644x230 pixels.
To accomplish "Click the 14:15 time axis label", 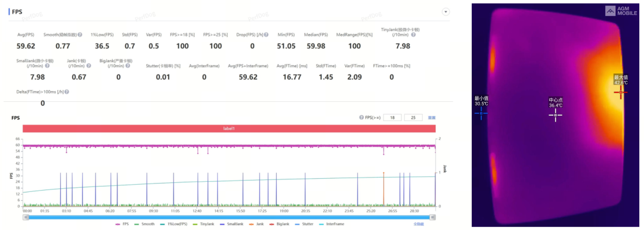I will (x=219, y=211).
